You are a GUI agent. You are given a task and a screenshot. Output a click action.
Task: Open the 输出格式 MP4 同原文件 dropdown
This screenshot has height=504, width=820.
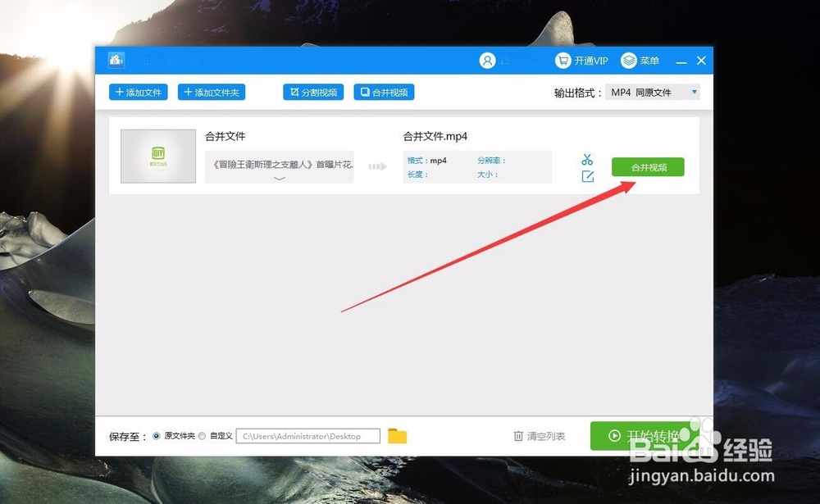coord(652,93)
